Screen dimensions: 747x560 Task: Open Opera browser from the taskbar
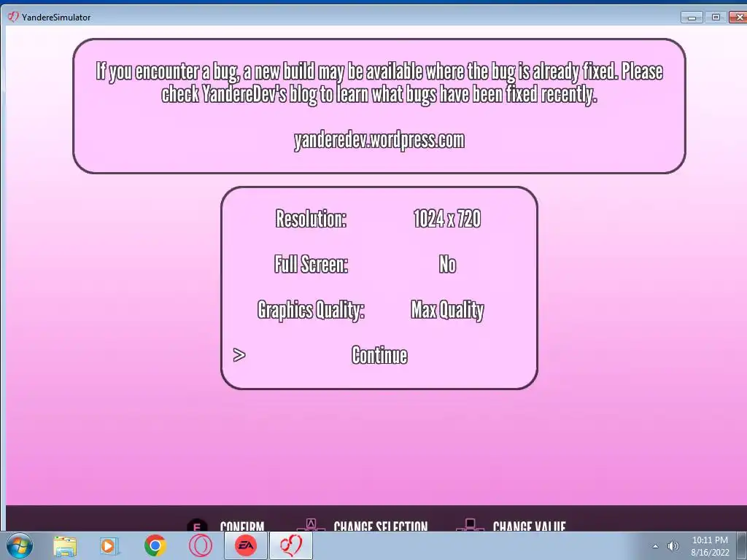pyautogui.click(x=200, y=545)
